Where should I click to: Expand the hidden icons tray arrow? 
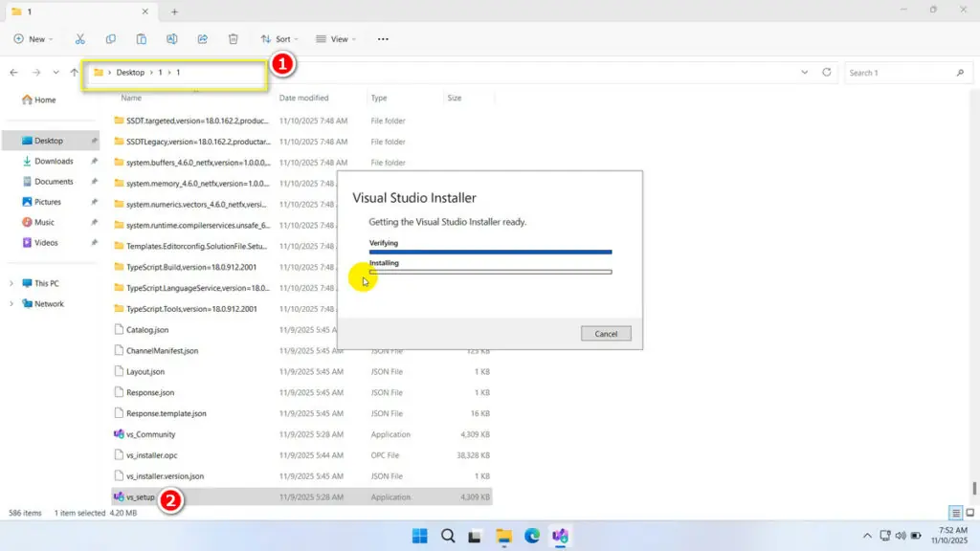[867, 537]
